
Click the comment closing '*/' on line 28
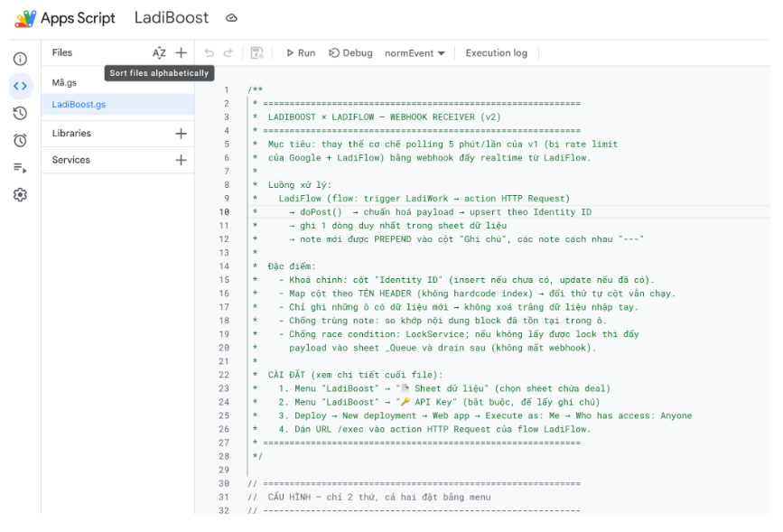tap(257, 456)
